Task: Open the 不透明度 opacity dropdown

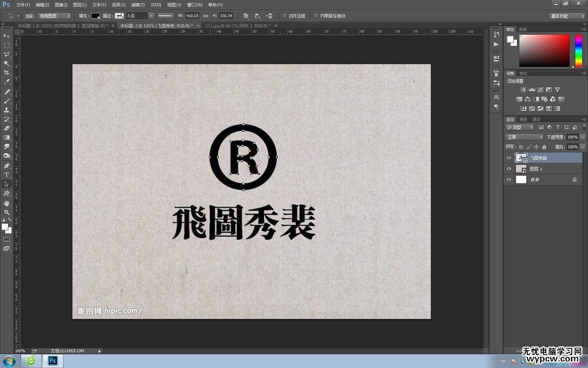Action: (x=582, y=137)
